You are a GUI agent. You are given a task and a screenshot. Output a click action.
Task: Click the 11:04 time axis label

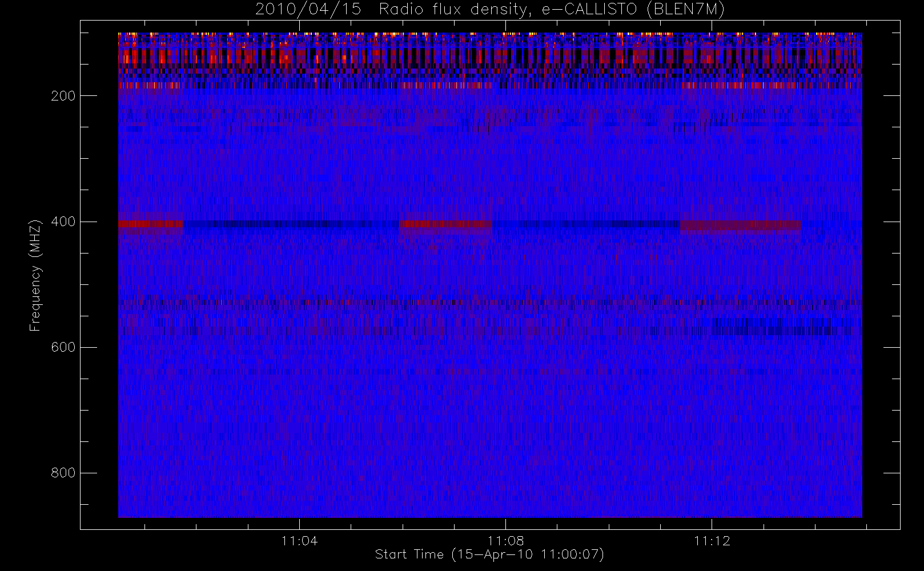point(299,541)
